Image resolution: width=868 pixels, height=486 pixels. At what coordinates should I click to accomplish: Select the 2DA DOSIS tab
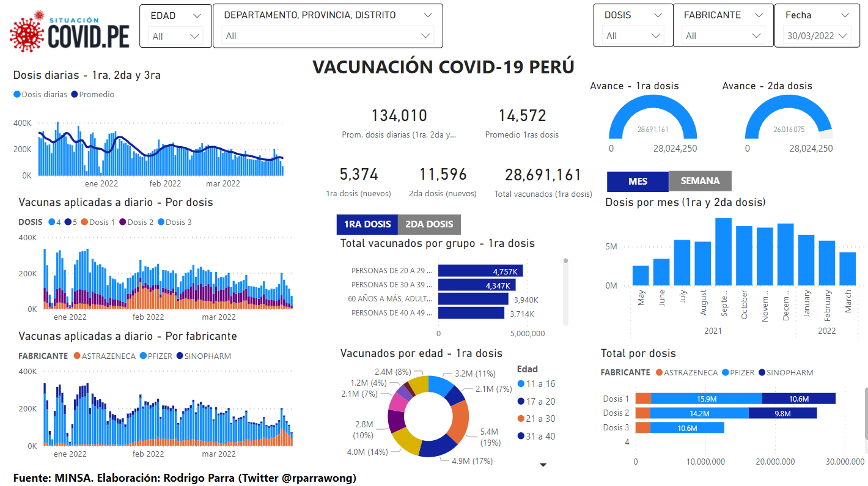(430, 224)
